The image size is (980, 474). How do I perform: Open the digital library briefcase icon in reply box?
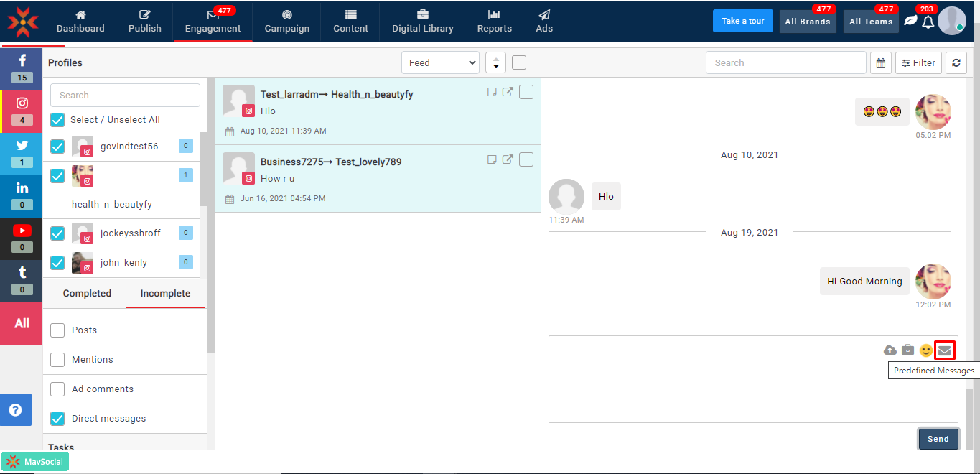908,350
